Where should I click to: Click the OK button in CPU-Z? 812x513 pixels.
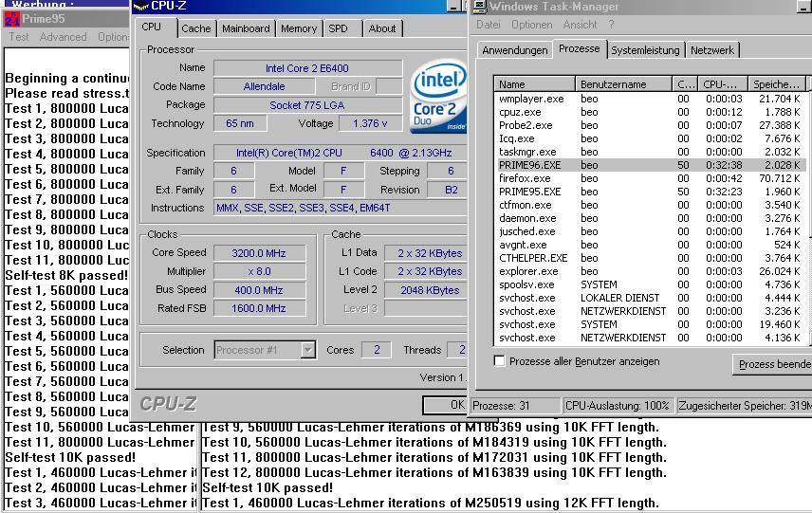pos(446,405)
